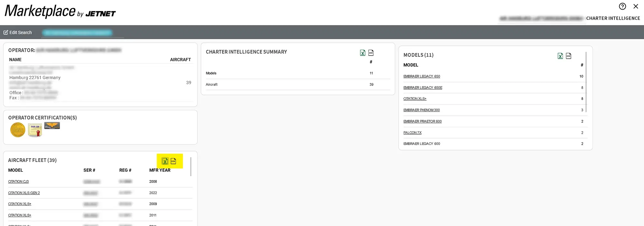Export Charter Intelligence Summary to Excel
Image resolution: width=644 pixels, height=226 pixels.
pyautogui.click(x=363, y=53)
